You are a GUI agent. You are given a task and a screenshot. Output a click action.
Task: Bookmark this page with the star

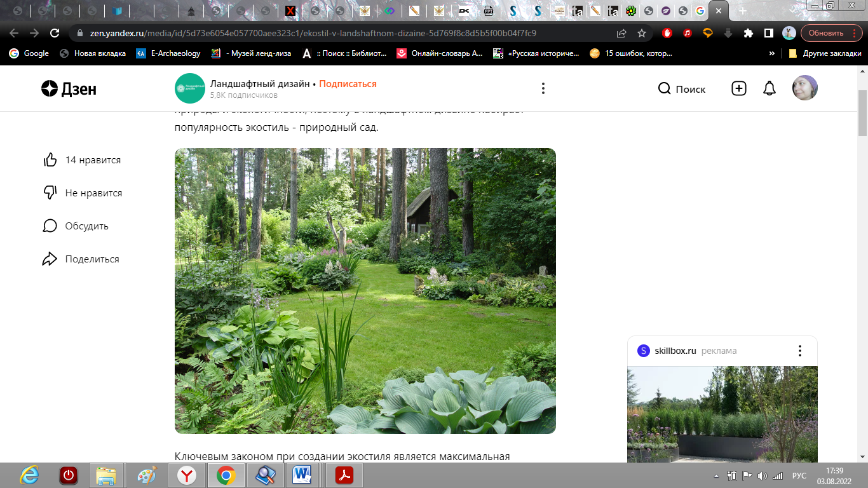642,33
